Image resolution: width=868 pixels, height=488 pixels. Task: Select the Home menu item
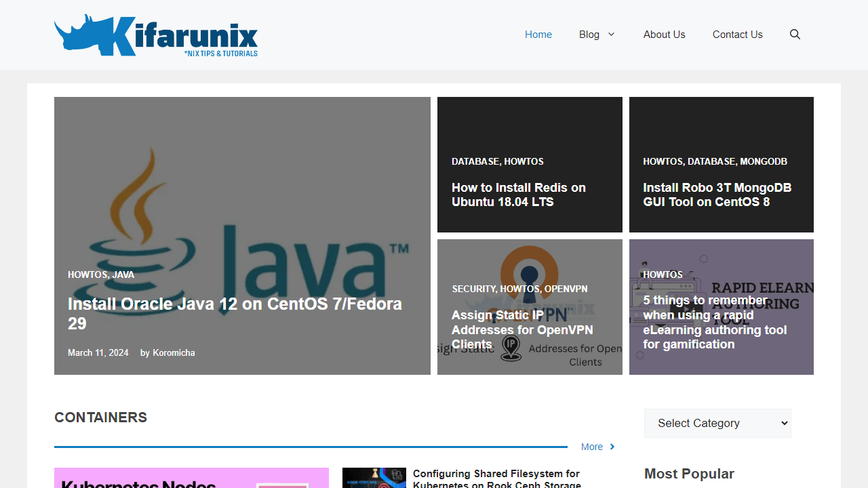538,34
